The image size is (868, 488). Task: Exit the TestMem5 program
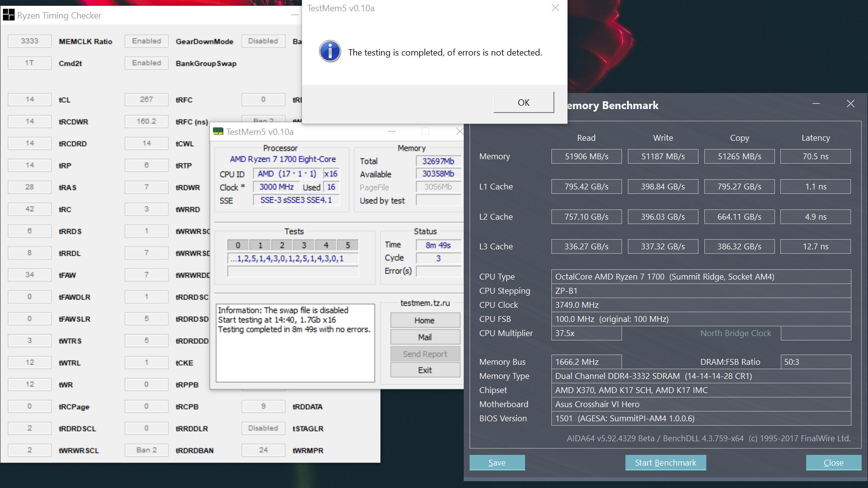pyautogui.click(x=425, y=370)
